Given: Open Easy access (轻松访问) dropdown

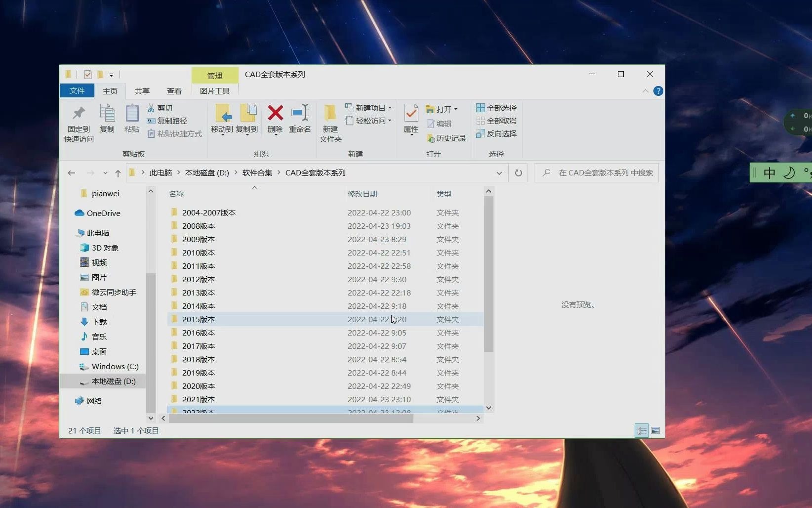Looking at the screenshot, I should pos(368,121).
